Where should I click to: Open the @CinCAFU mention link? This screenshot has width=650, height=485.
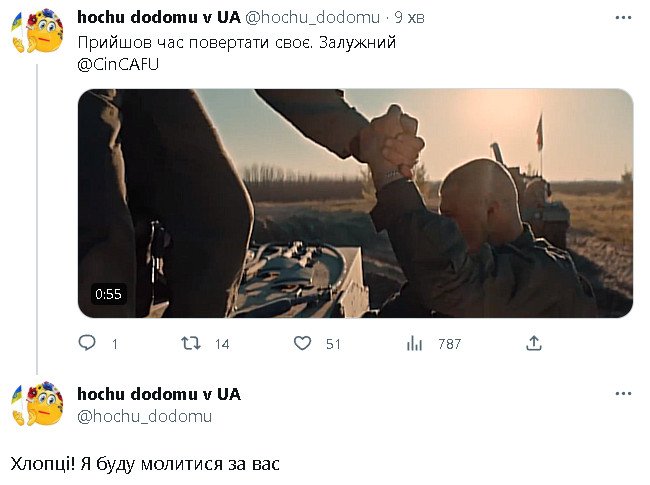(x=118, y=65)
